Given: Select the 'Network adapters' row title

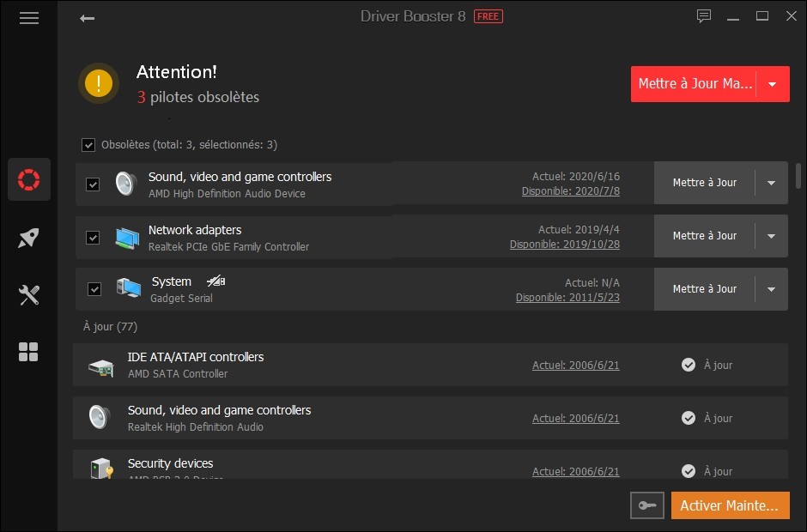Looking at the screenshot, I should (x=195, y=230).
